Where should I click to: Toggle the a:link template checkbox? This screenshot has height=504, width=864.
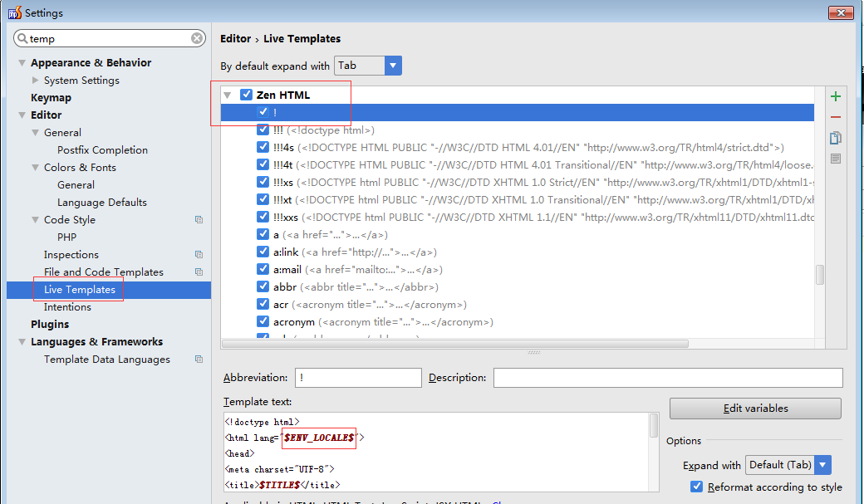click(x=263, y=252)
